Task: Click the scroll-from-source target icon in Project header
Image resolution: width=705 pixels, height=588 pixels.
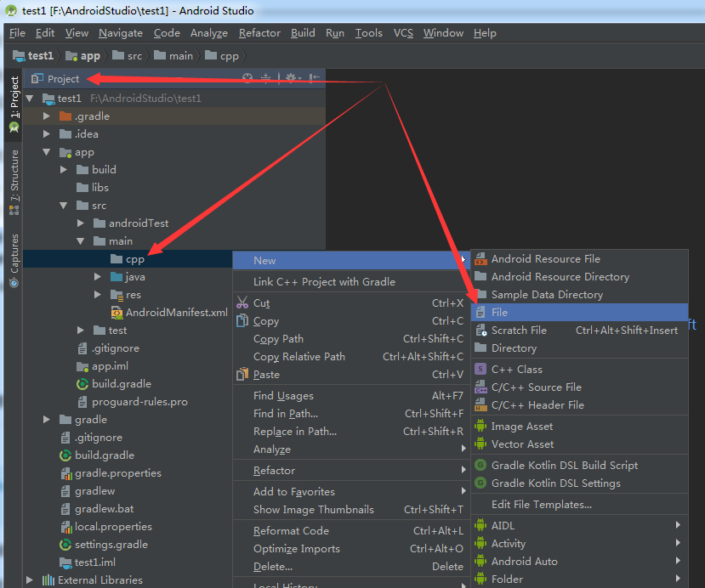Action: 247,79
